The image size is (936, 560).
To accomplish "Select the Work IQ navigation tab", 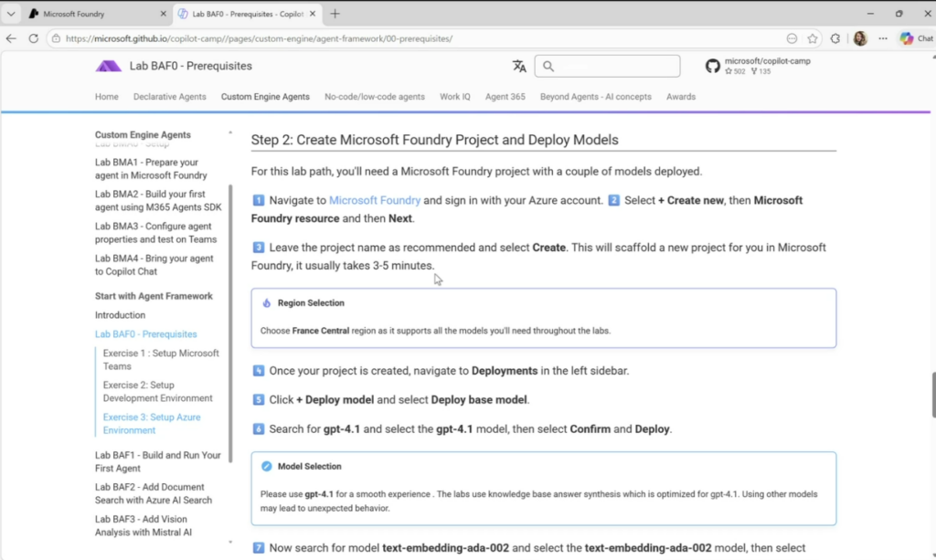I will coord(455,97).
